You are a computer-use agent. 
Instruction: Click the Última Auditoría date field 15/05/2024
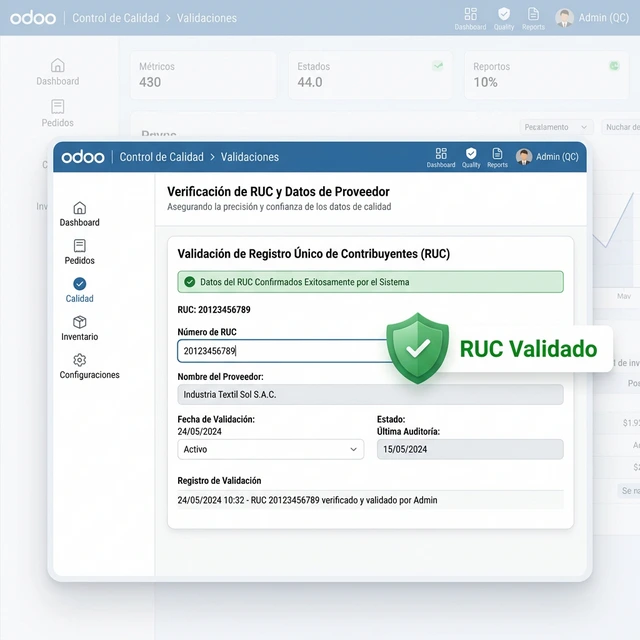tap(469, 450)
